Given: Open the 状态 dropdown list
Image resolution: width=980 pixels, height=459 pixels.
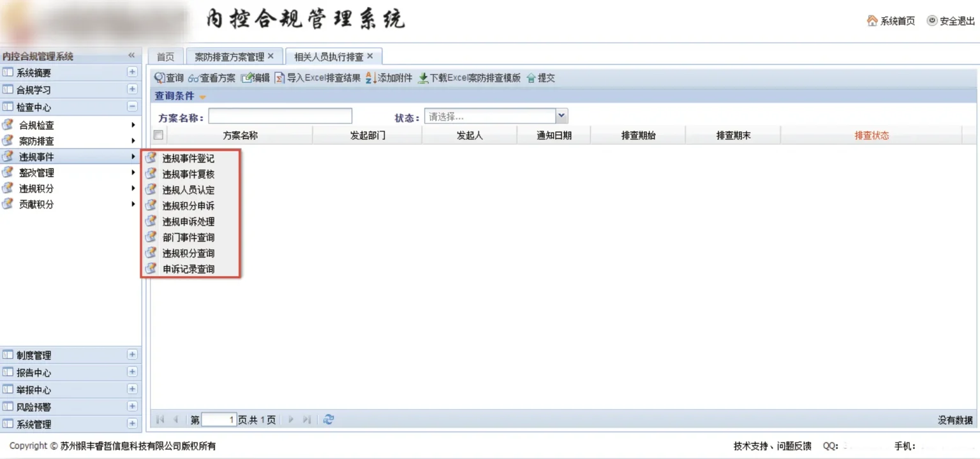Looking at the screenshot, I should [x=561, y=116].
